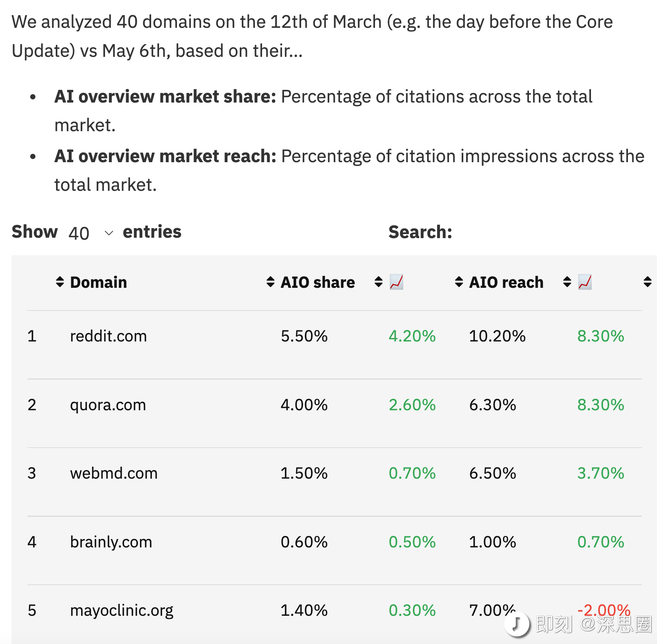The width and height of the screenshot is (657, 644).
Task: Click AIO reach trend chart icon
Action: 585,282
